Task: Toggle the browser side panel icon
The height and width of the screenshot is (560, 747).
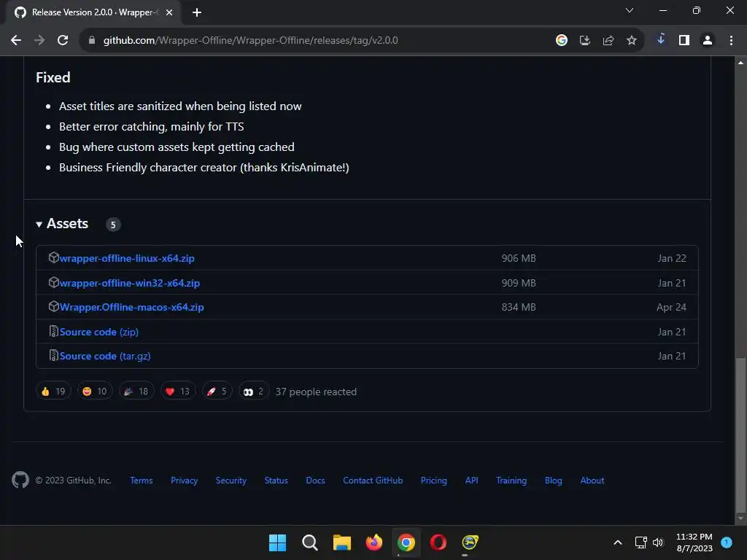Action: pyautogui.click(x=684, y=41)
